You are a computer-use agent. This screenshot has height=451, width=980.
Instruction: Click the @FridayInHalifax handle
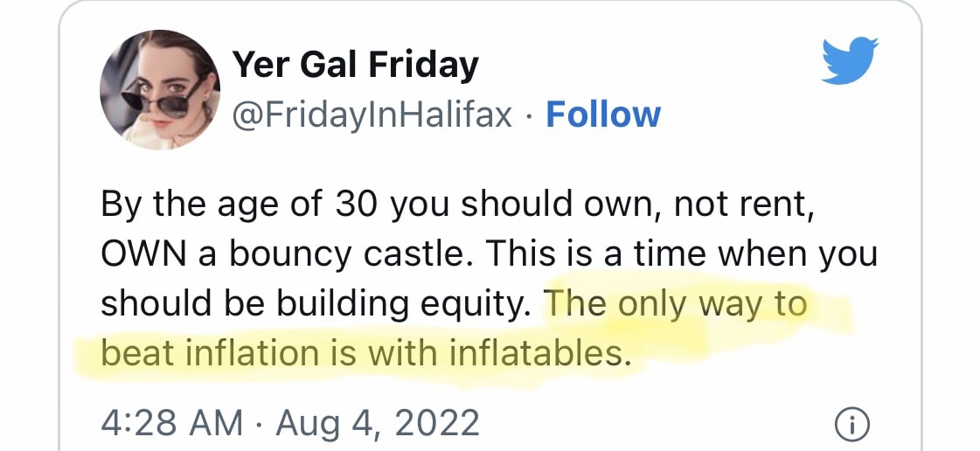(372, 114)
